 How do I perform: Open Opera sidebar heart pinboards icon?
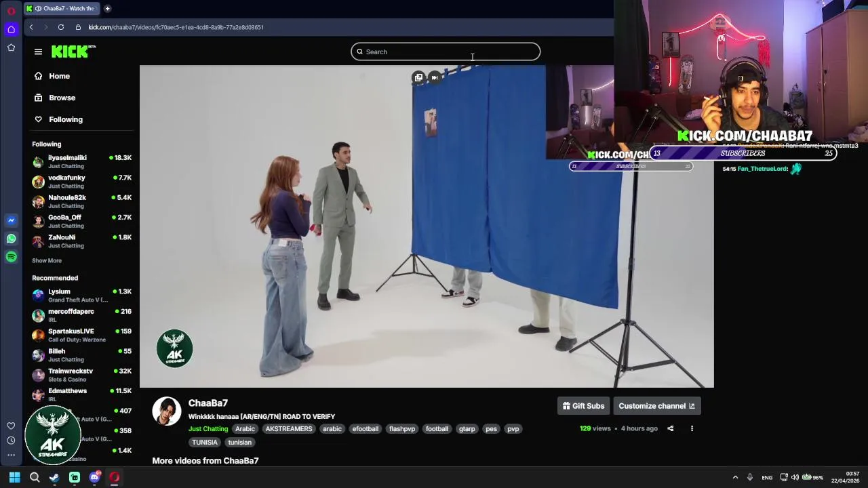11,426
